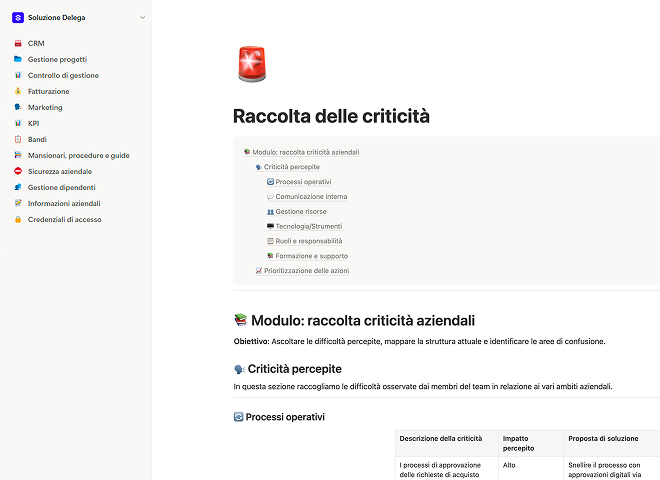The width and height of the screenshot is (660, 480).
Task: Click the CRM sidebar icon
Action: point(18,43)
